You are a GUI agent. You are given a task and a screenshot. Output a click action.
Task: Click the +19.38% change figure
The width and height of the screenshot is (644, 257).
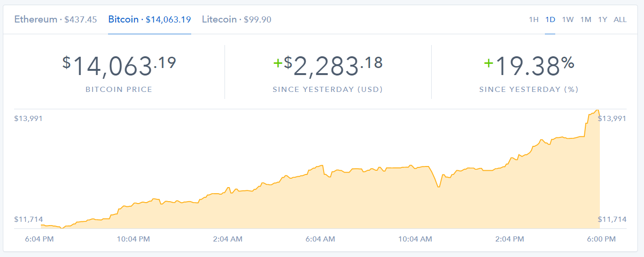pyautogui.click(x=529, y=66)
